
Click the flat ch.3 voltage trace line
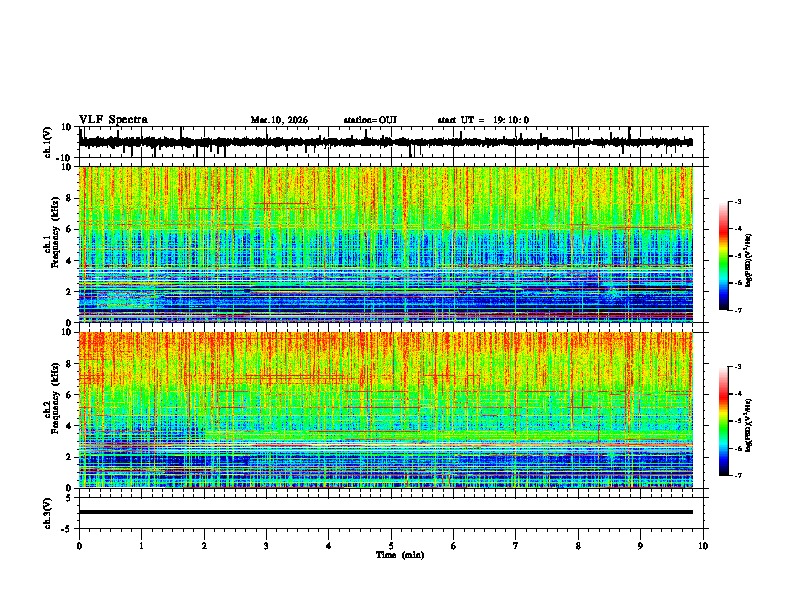386,512
